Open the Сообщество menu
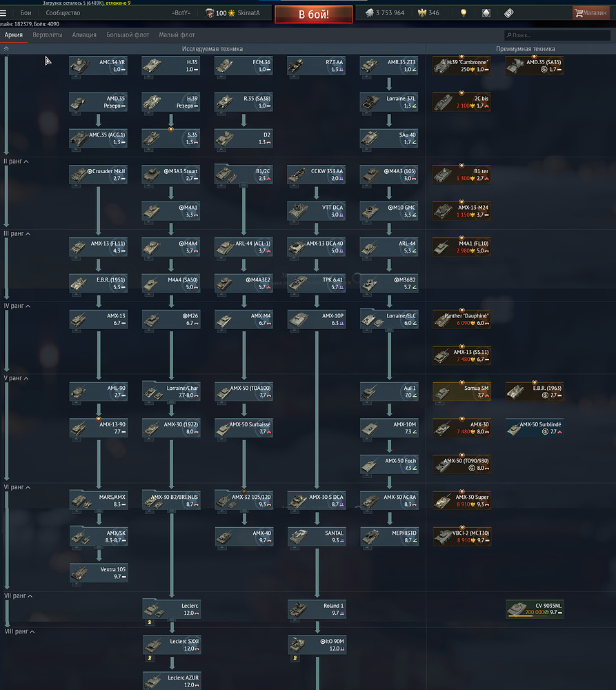The width and height of the screenshot is (616, 690). point(63,12)
